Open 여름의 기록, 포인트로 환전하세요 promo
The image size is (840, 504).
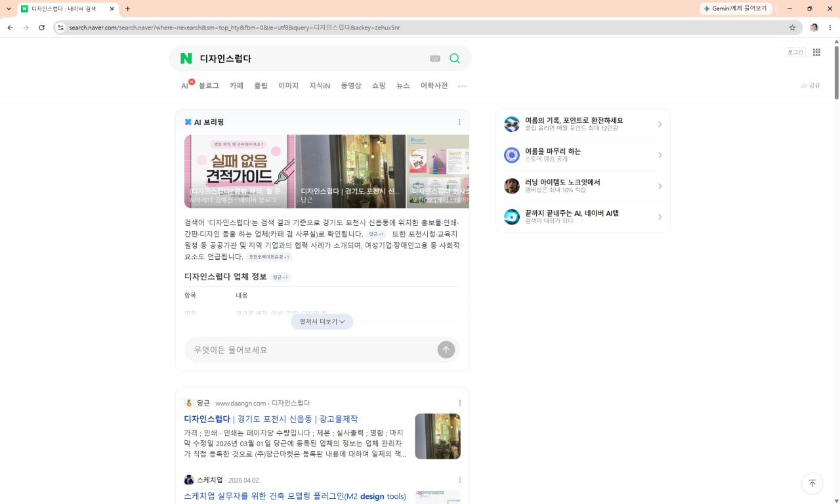pyautogui.click(x=583, y=124)
